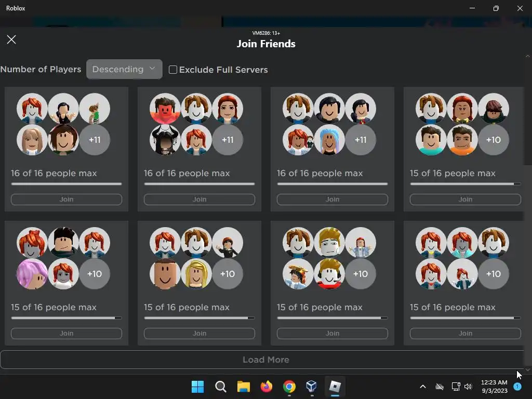Join the server showing the red-faced avatar
The width and height of the screenshot is (532, 399).
click(199, 199)
